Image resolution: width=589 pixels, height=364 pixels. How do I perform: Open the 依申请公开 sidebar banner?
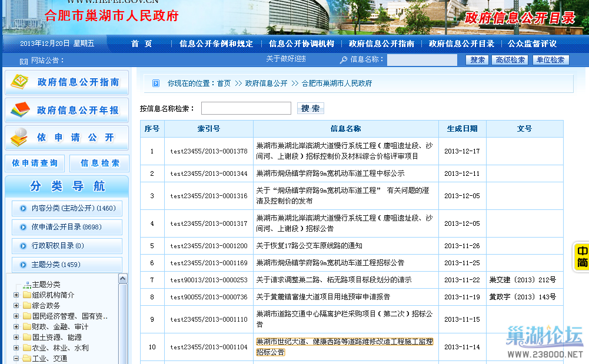67,138
